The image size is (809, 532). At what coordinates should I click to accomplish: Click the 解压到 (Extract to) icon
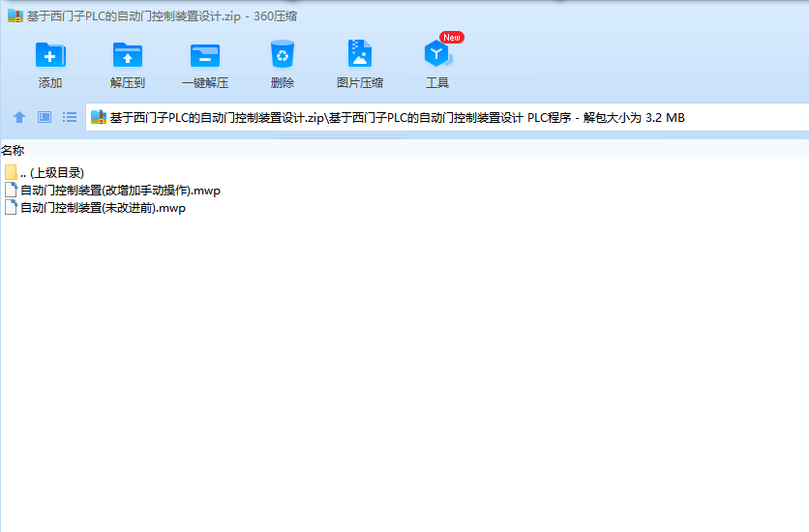pyautogui.click(x=128, y=56)
